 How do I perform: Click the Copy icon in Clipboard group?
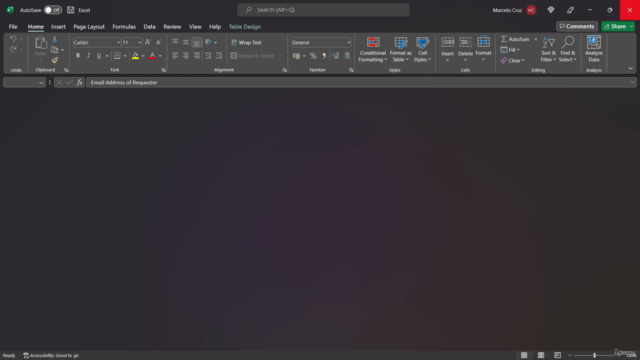(x=55, y=50)
